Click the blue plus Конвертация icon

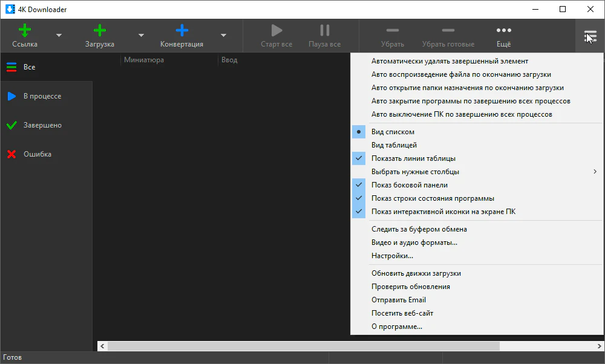tap(181, 30)
